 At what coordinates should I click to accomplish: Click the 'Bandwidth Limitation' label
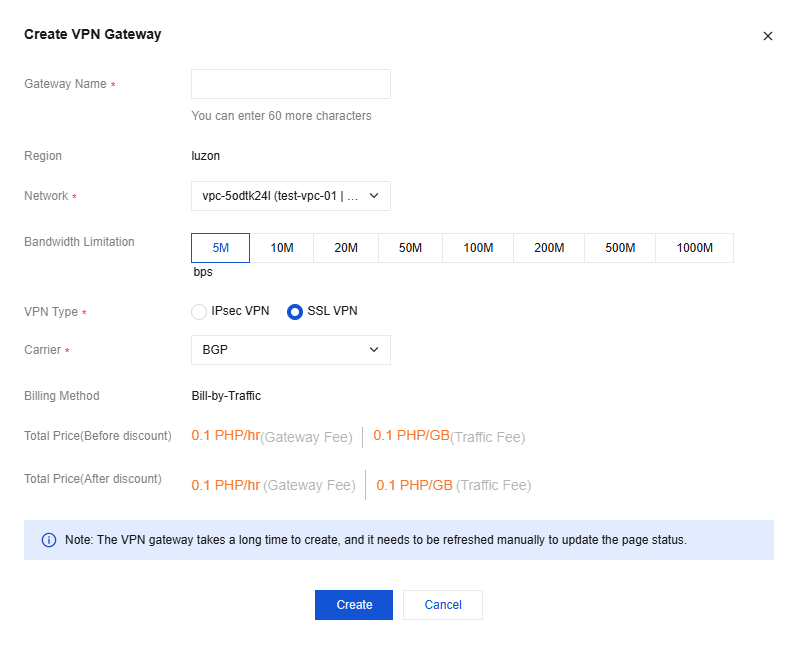click(x=79, y=242)
